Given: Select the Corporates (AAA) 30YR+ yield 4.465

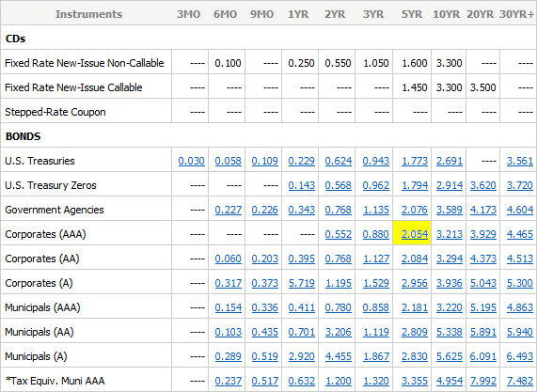Looking at the screenshot, I should (x=520, y=234).
